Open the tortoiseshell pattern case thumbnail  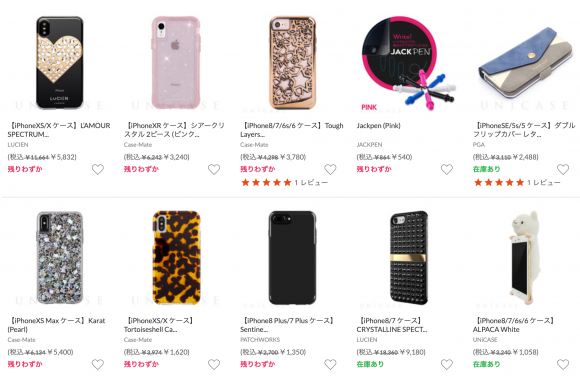pos(176,258)
